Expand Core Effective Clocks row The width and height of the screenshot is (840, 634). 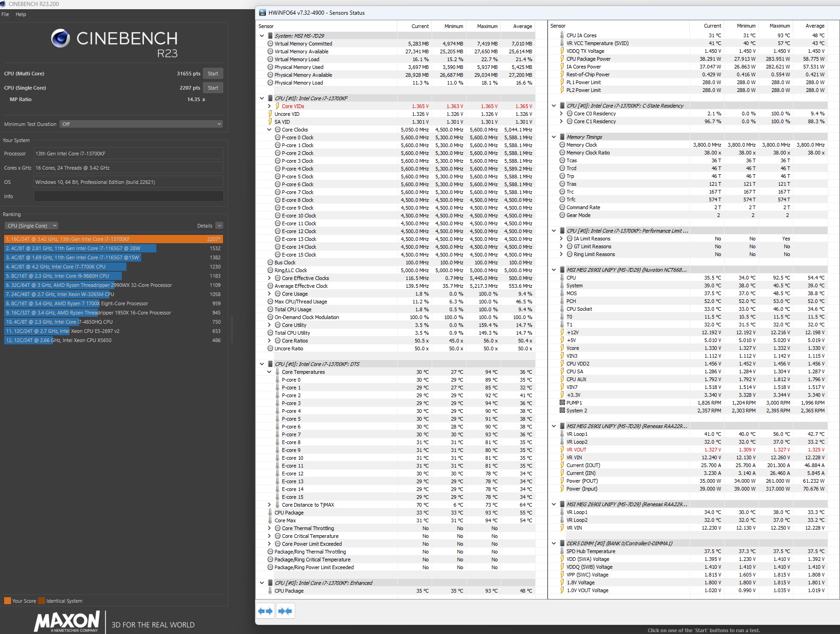pos(269,278)
